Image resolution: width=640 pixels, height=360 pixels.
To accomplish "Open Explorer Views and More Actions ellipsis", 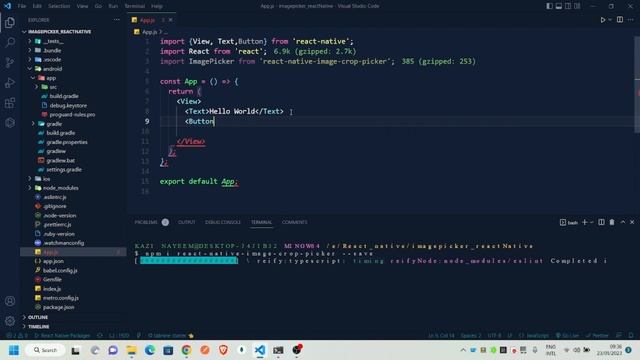I will [117, 20].
